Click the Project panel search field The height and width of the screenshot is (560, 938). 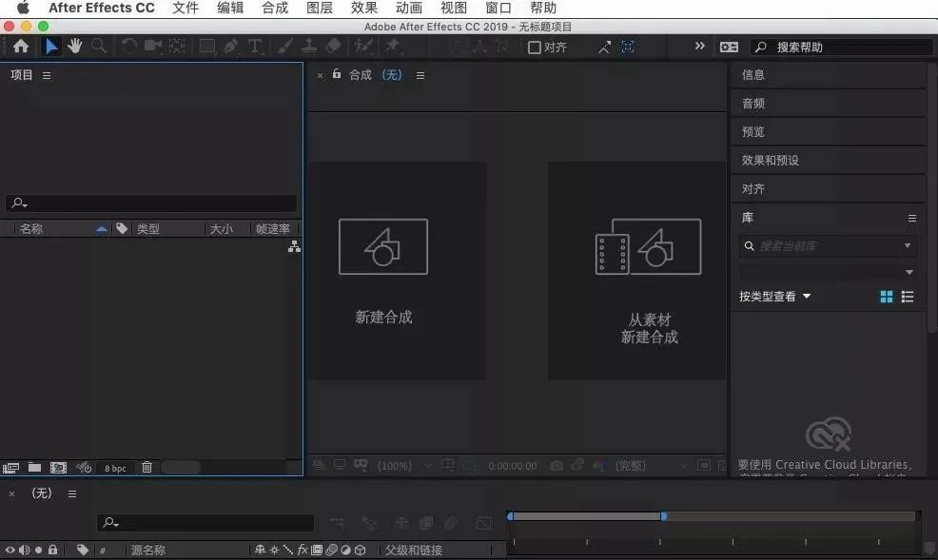pyautogui.click(x=151, y=203)
